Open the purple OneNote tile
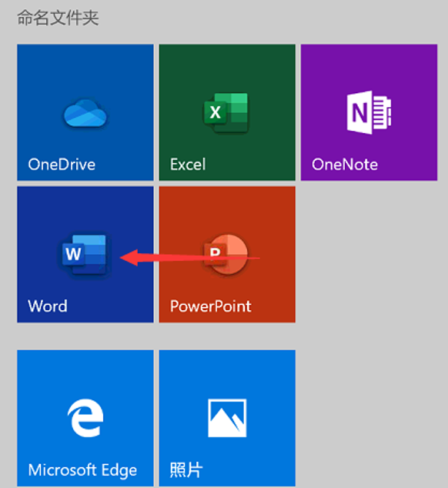 369,112
